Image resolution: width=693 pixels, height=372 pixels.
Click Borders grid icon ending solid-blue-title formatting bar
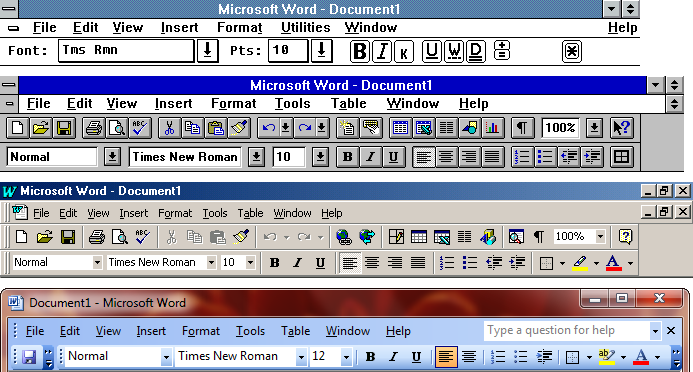click(x=621, y=157)
